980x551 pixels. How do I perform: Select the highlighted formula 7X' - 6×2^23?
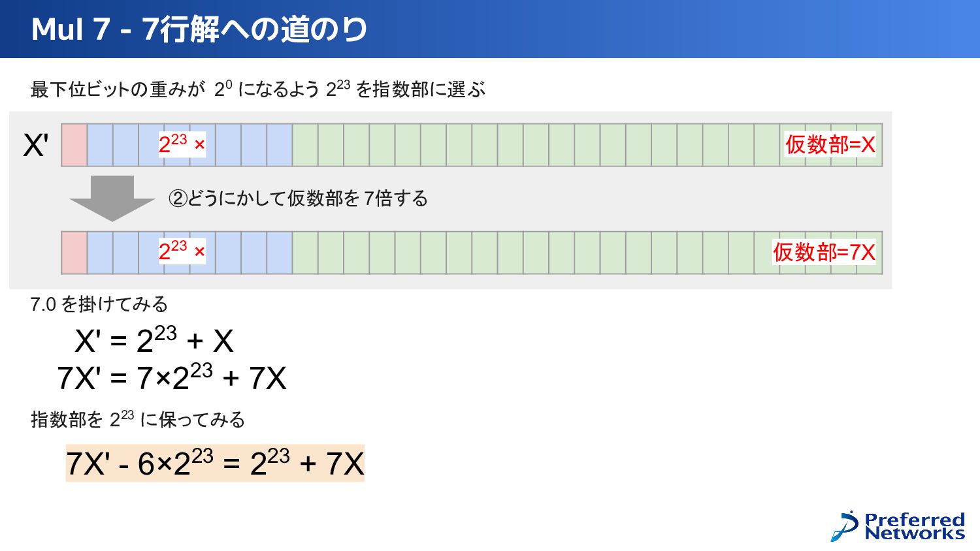[x=215, y=464]
